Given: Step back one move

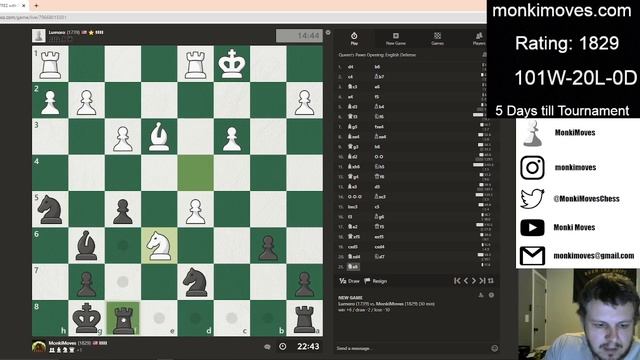Looking at the screenshot, I should tap(466, 281).
